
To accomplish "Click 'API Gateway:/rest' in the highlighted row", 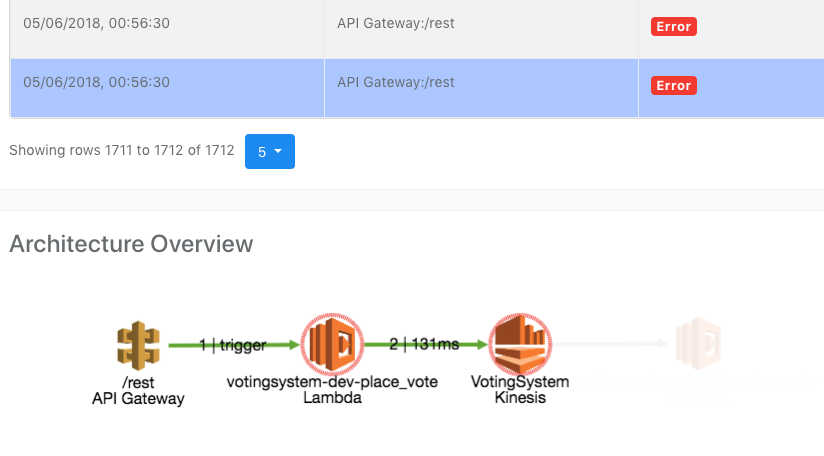I will coord(396,82).
